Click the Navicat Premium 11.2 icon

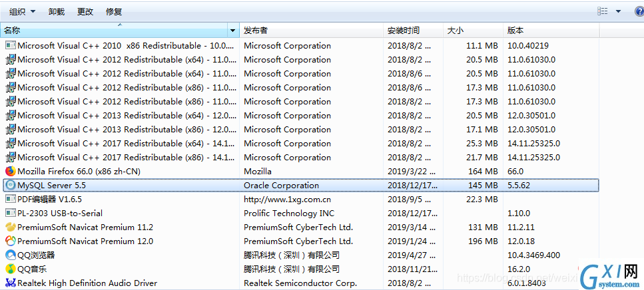pyautogui.click(x=10, y=227)
